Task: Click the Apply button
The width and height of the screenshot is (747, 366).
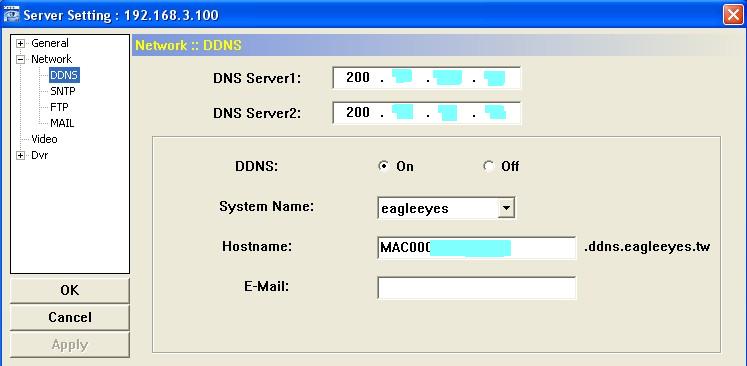Action: click(70, 345)
